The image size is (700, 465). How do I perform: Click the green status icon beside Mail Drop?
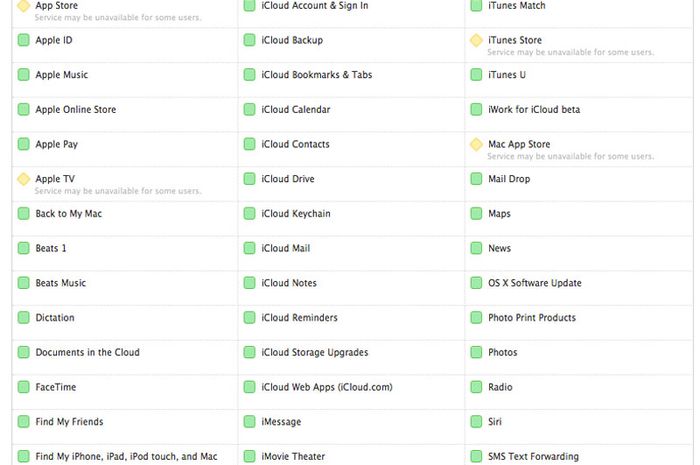476,179
